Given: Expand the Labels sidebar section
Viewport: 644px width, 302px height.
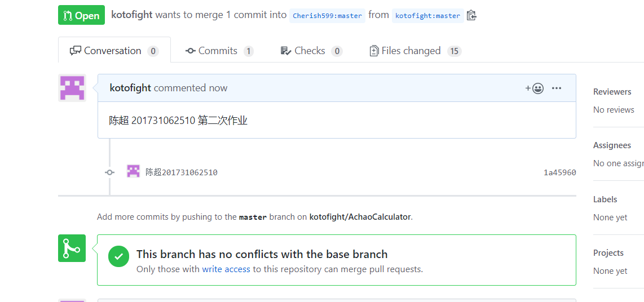Looking at the screenshot, I should (605, 199).
